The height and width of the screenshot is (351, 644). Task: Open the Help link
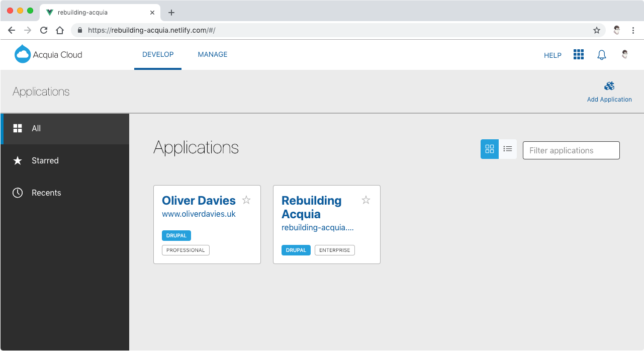click(x=553, y=55)
